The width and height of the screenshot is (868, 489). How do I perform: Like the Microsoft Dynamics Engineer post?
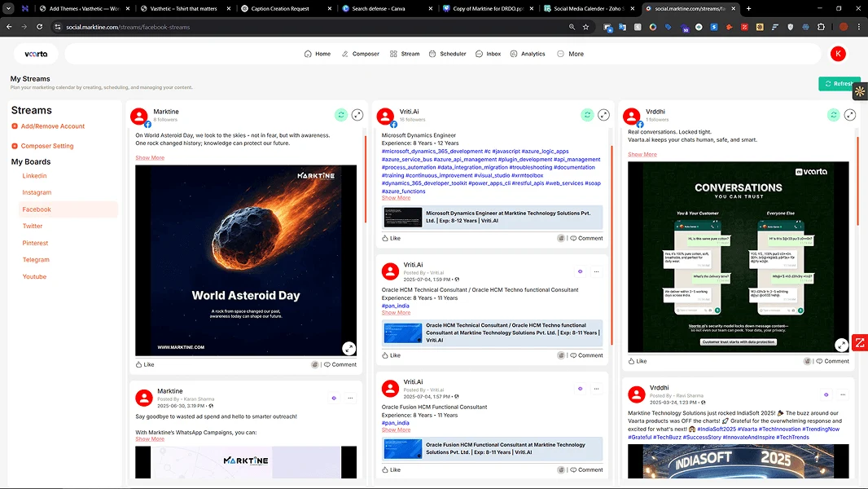click(392, 238)
